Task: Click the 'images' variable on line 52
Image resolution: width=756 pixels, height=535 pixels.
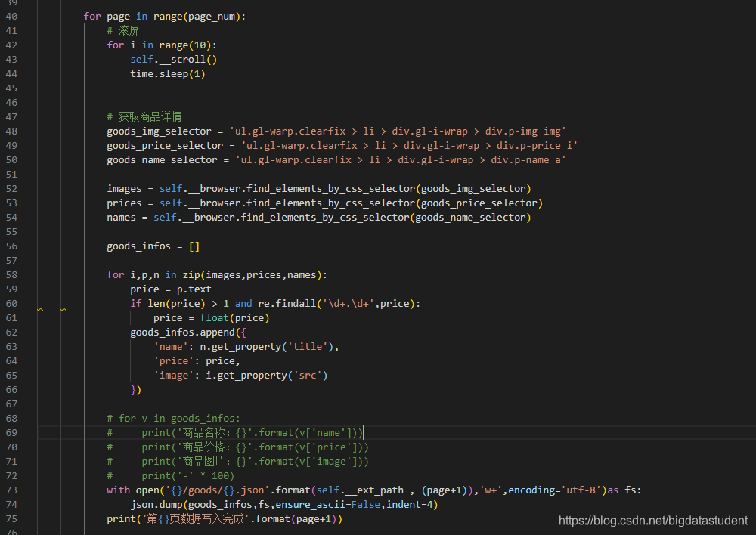Action: point(124,189)
